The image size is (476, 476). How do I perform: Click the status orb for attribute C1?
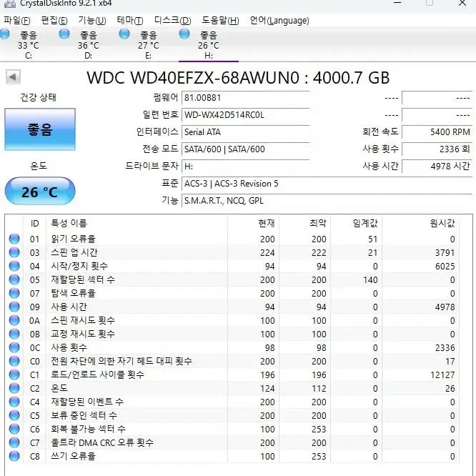(x=14, y=375)
